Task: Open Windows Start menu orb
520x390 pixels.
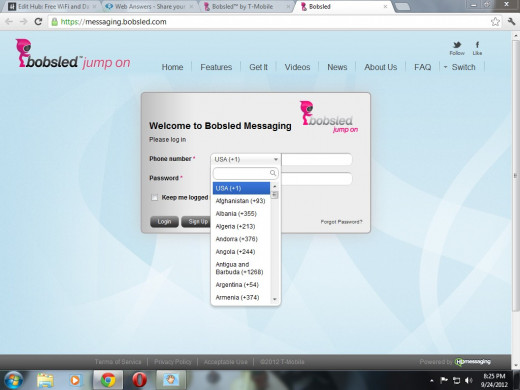Action: tap(13, 380)
